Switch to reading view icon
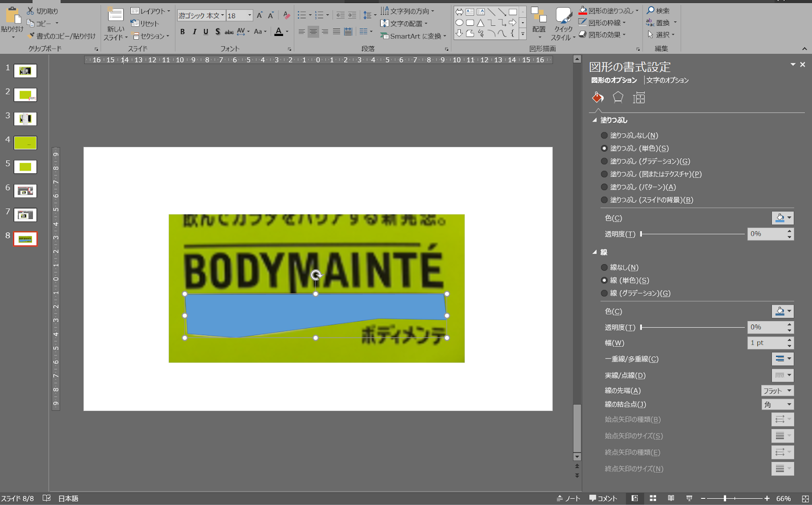Viewport: 812px width, 505px height. click(671, 498)
